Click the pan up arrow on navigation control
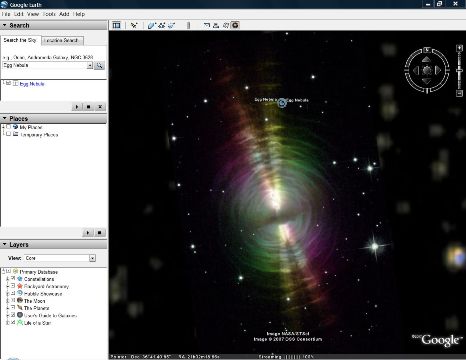 (x=426, y=60)
